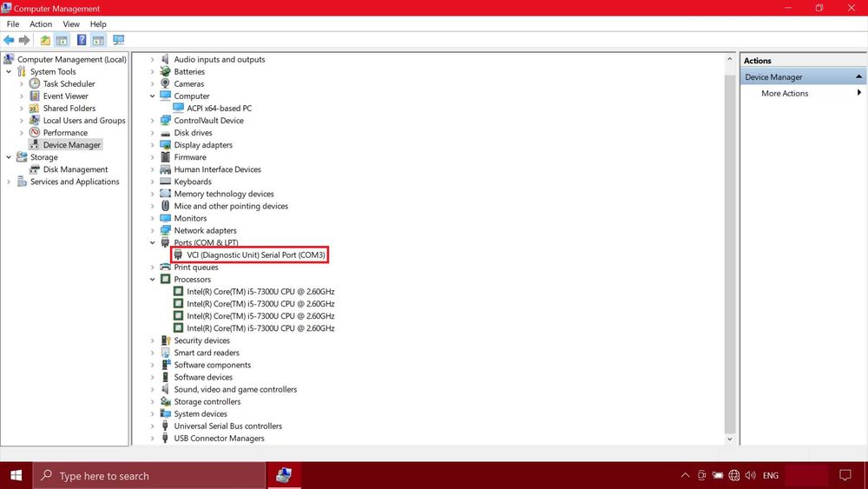Click the VCI Serial Port device icon
This screenshot has height=489, width=868.
[178, 254]
